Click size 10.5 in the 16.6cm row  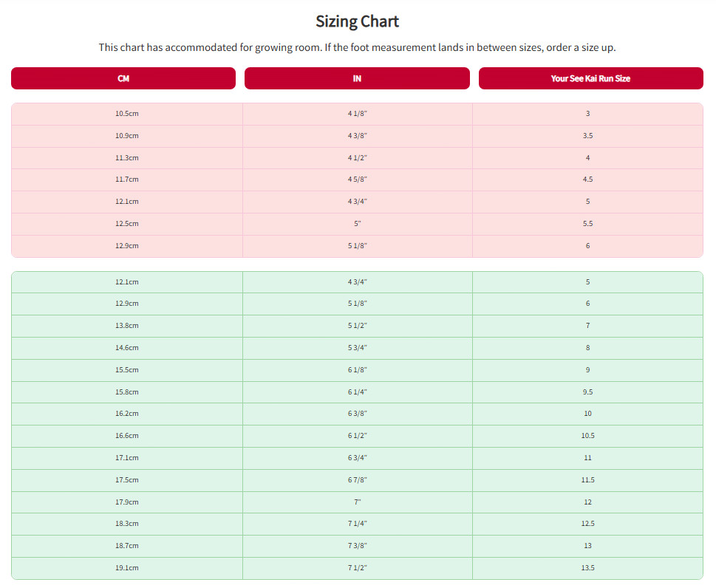pos(587,436)
